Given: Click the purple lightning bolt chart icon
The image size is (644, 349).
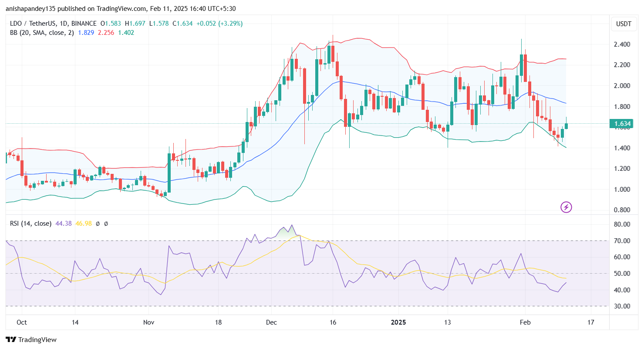Looking at the screenshot, I should 566,207.
